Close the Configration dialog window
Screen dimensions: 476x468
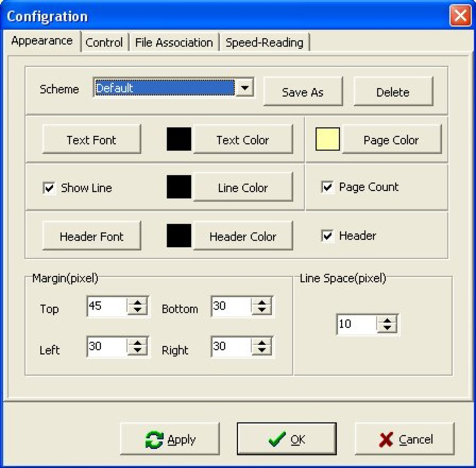(x=460, y=15)
